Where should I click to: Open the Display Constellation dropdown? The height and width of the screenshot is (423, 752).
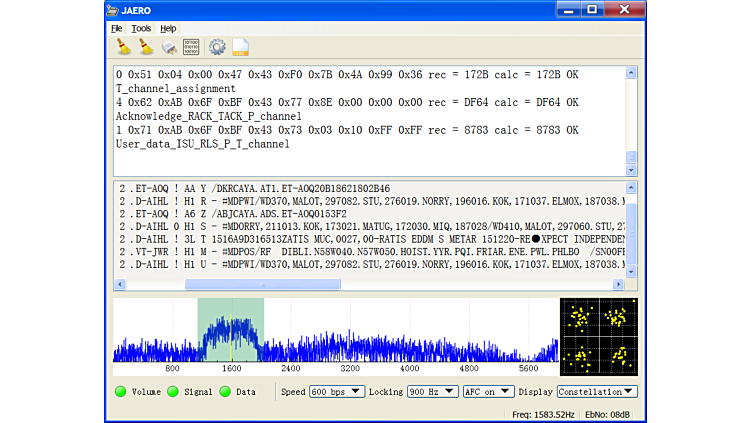click(597, 392)
